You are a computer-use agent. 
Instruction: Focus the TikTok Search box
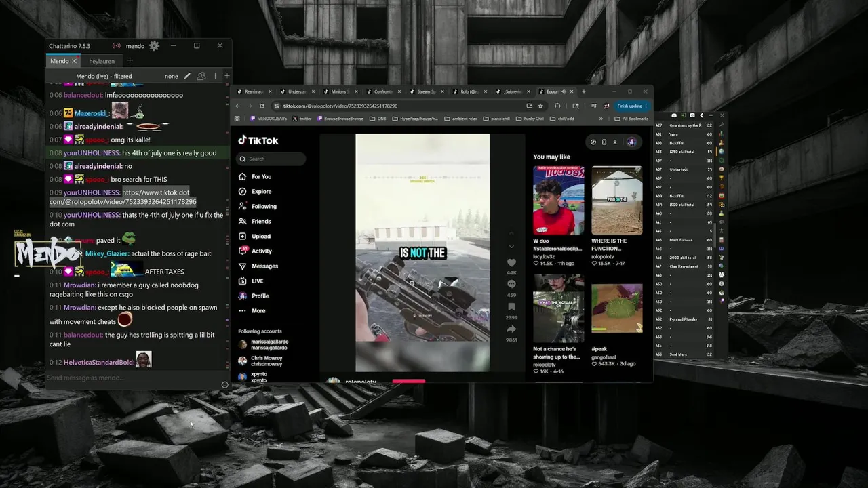point(271,159)
